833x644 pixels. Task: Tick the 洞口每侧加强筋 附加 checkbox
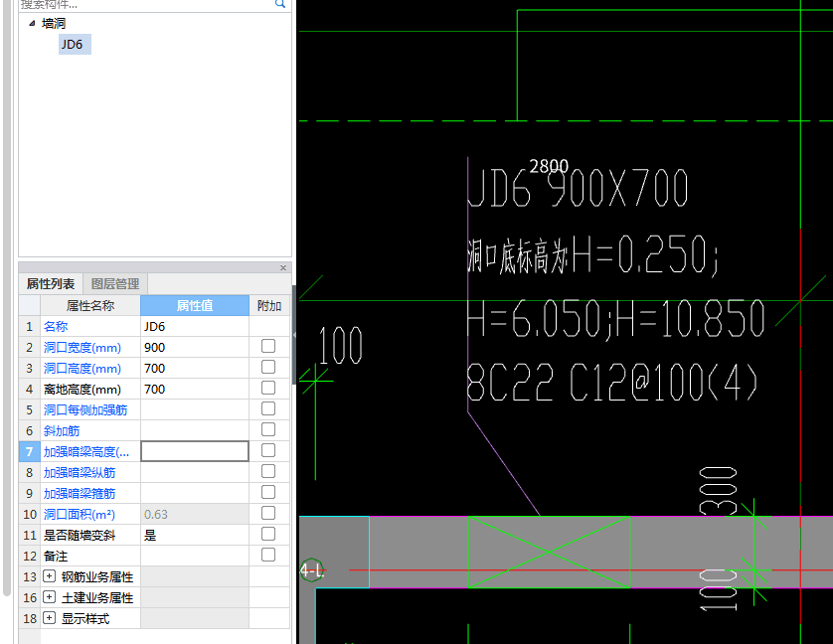pos(268,408)
